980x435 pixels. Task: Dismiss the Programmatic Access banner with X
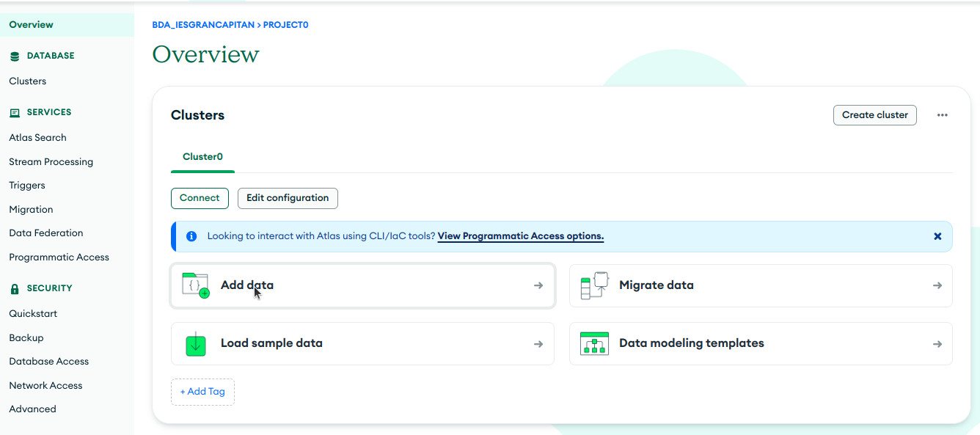pos(937,236)
